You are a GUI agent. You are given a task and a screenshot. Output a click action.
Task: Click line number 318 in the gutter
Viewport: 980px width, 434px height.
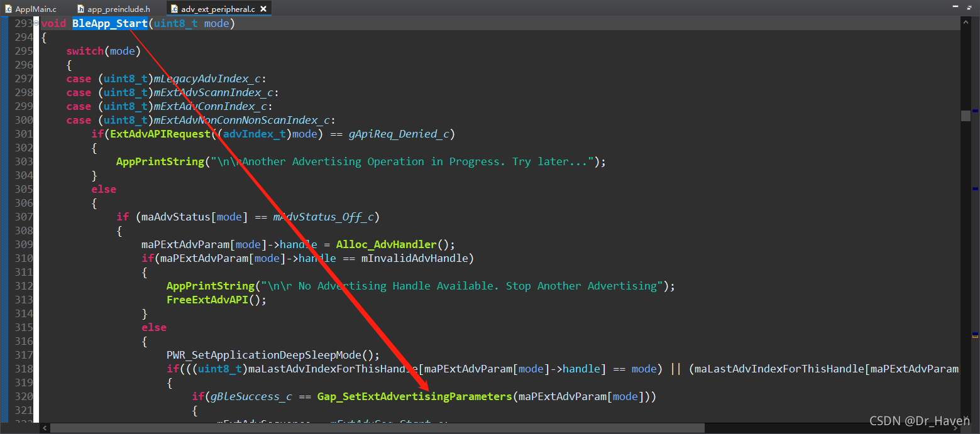point(23,369)
